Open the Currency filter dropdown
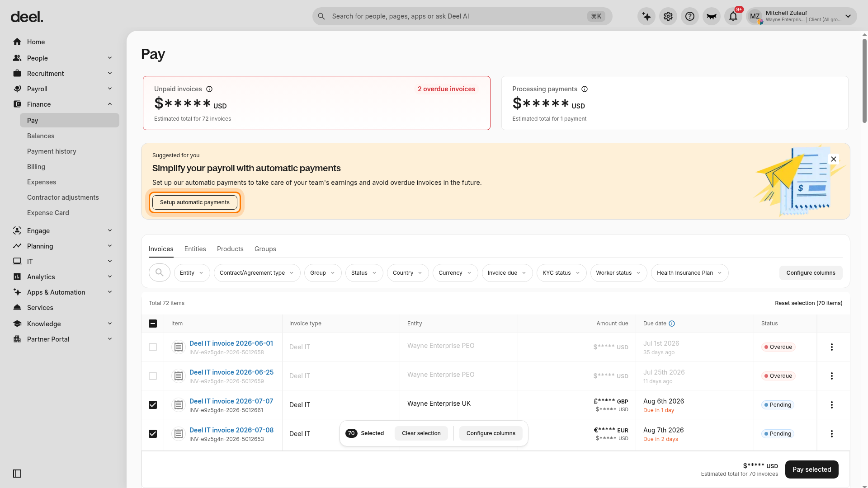 (x=455, y=273)
